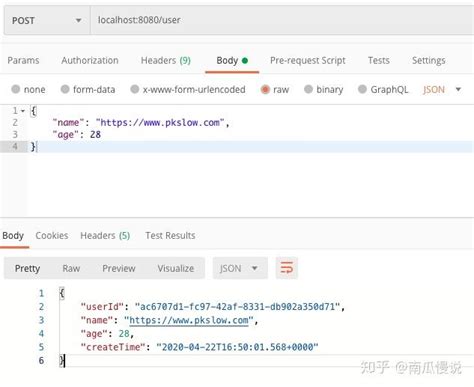
Task: Collapse the request JSON at line 1 arrow
Action: pyautogui.click(x=23, y=111)
